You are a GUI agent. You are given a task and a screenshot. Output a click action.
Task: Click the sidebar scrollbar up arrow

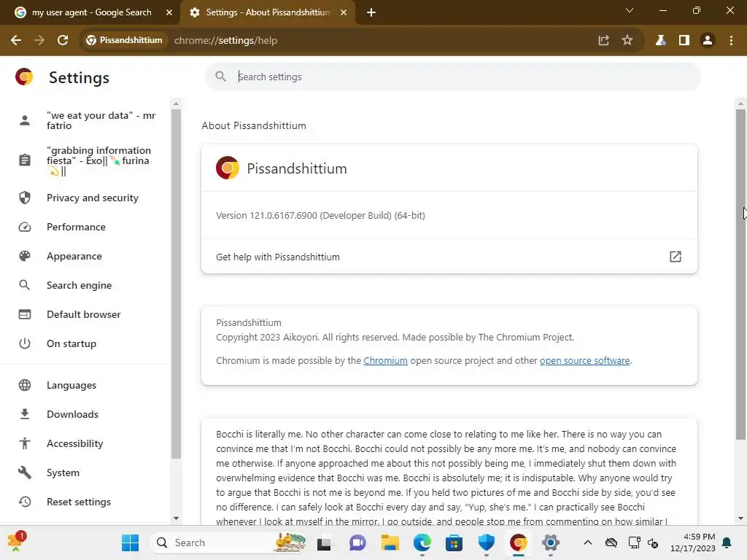point(177,104)
